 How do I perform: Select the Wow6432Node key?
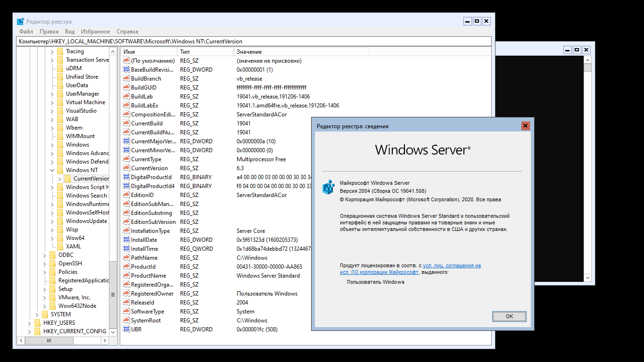tap(77, 306)
